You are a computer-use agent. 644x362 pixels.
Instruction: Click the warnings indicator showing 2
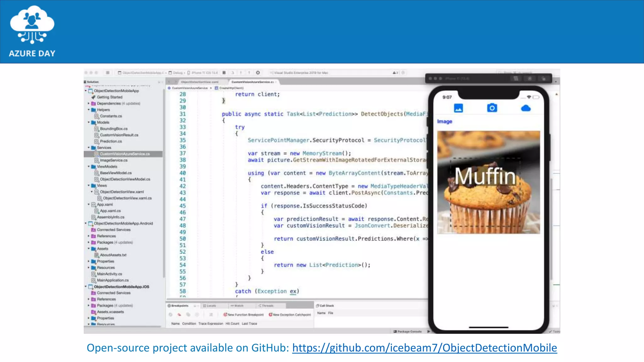(x=395, y=73)
